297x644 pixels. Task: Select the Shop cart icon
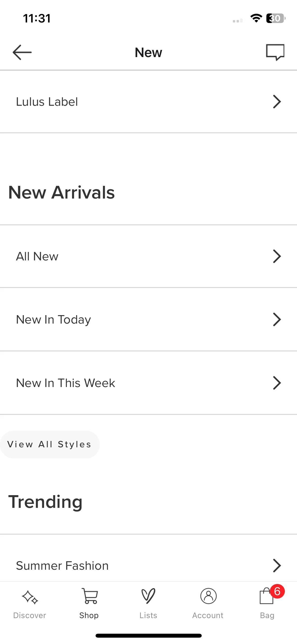click(89, 596)
